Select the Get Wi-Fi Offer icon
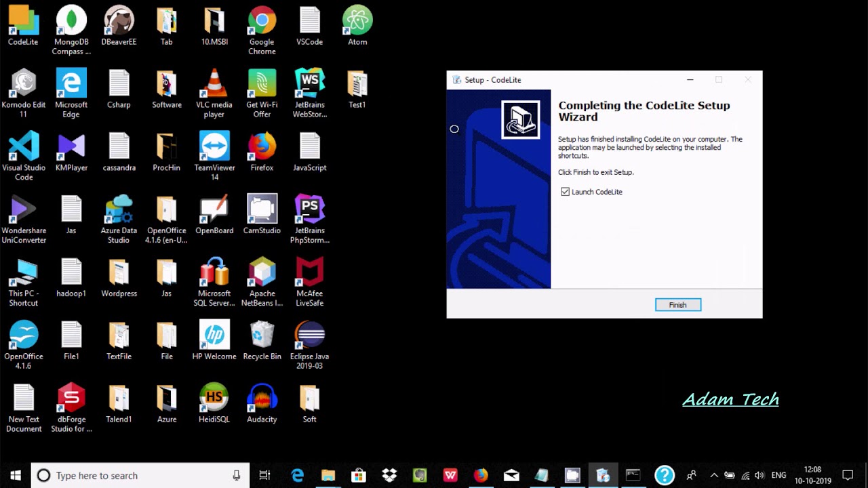The height and width of the screenshot is (488, 868). [262, 94]
